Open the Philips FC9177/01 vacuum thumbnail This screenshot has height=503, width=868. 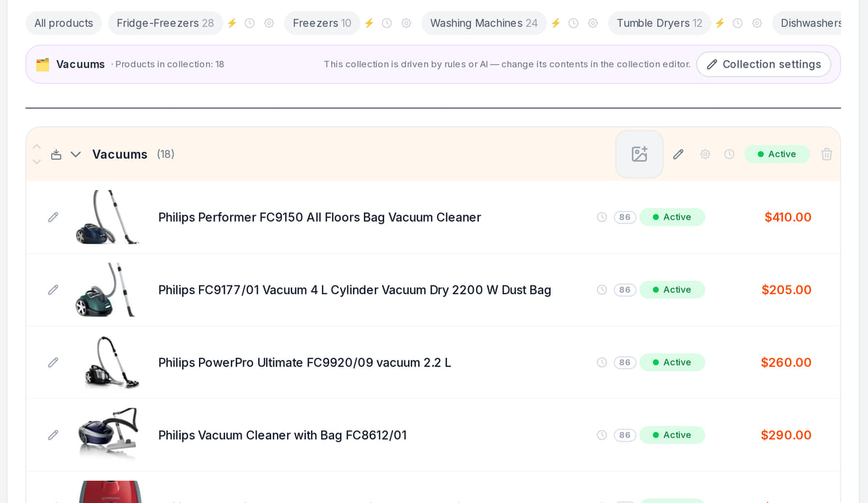click(108, 290)
